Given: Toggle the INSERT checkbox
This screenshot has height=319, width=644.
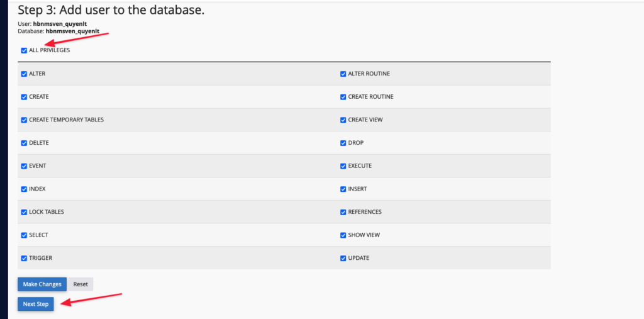Looking at the screenshot, I should point(343,189).
